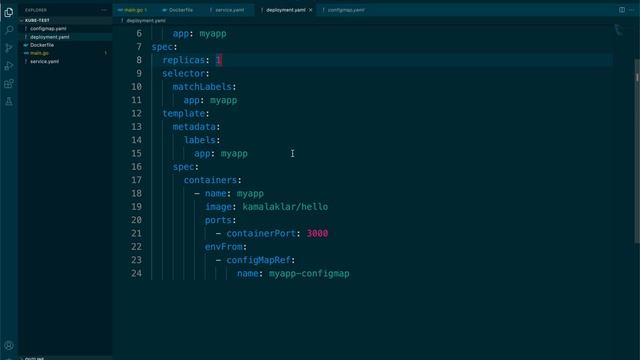
Task: Click the 'myapp-configmap' name value
Action: coord(309,273)
